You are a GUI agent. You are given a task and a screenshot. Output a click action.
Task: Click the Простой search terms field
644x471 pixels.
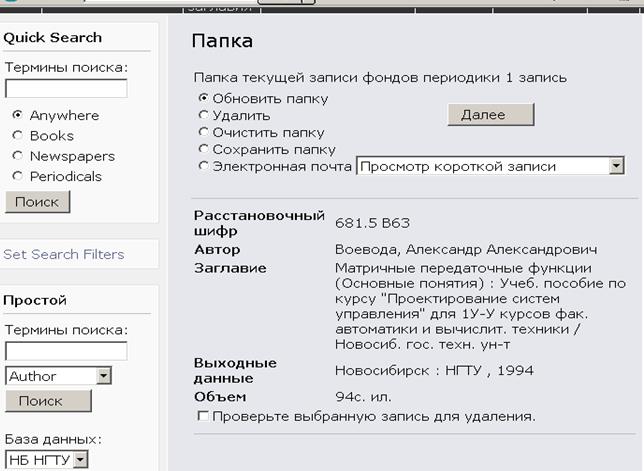66,351
